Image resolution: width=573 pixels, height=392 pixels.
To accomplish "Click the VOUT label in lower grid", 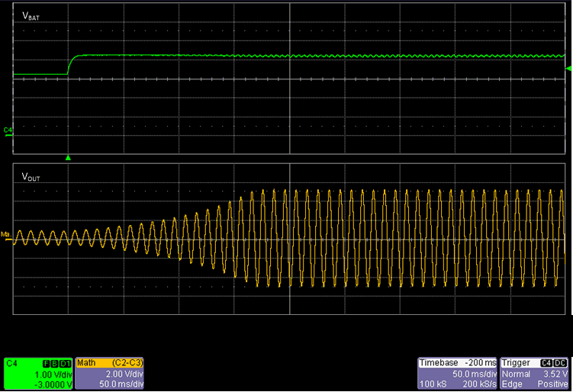I will coord(32,176).
